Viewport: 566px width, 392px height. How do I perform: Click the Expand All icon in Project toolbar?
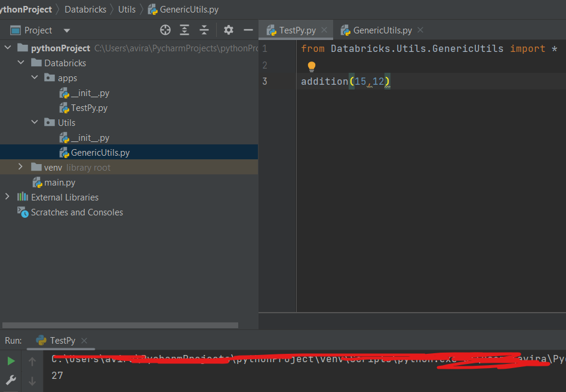185,30
